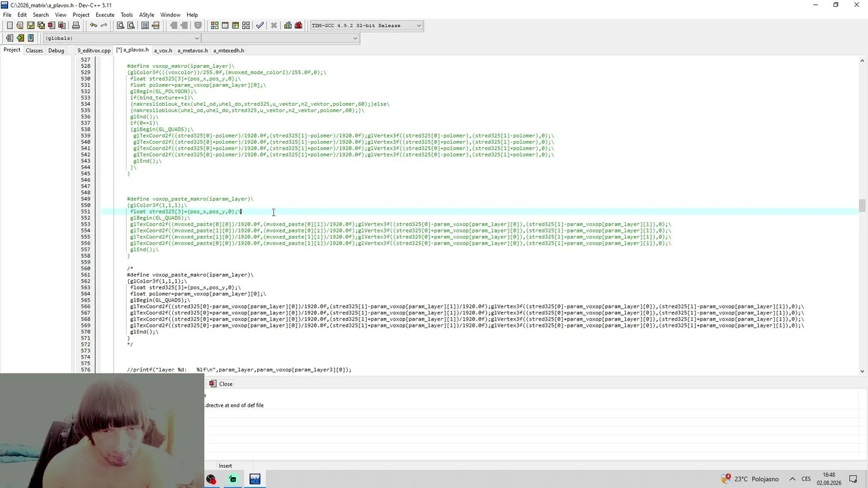
Task: Open the Edit menu
Action: (x=22, y=14)
